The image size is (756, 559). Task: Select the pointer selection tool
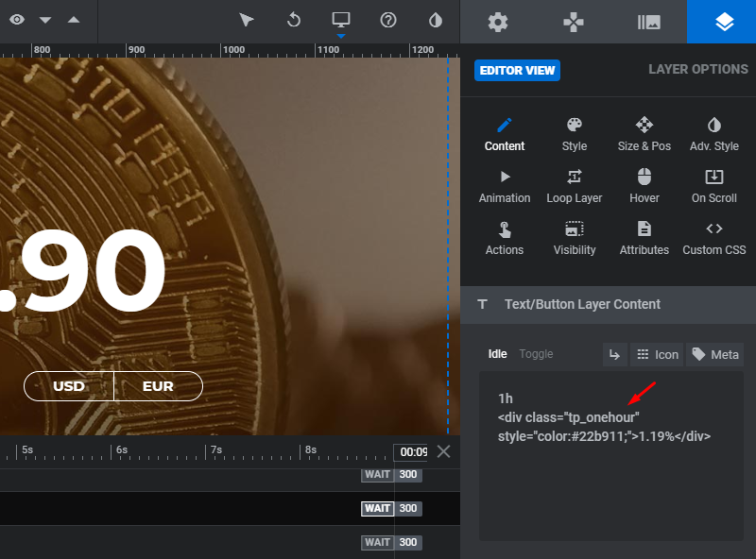point(246,20)
